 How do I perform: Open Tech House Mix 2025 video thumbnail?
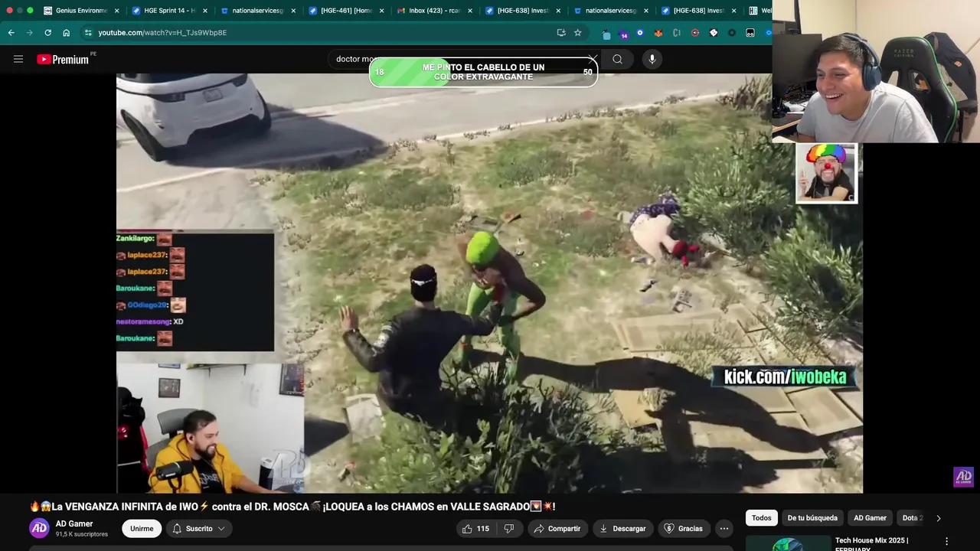click(788, 543)
